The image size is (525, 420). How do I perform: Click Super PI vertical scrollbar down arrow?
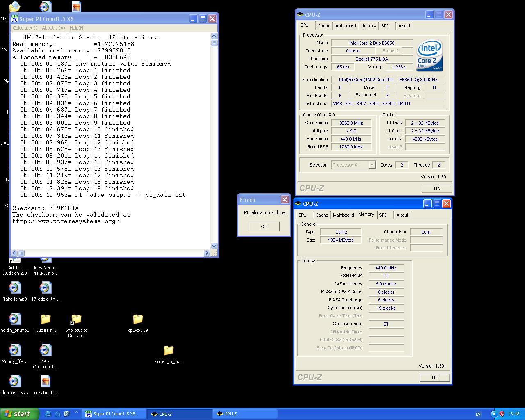tap(214, 246)
